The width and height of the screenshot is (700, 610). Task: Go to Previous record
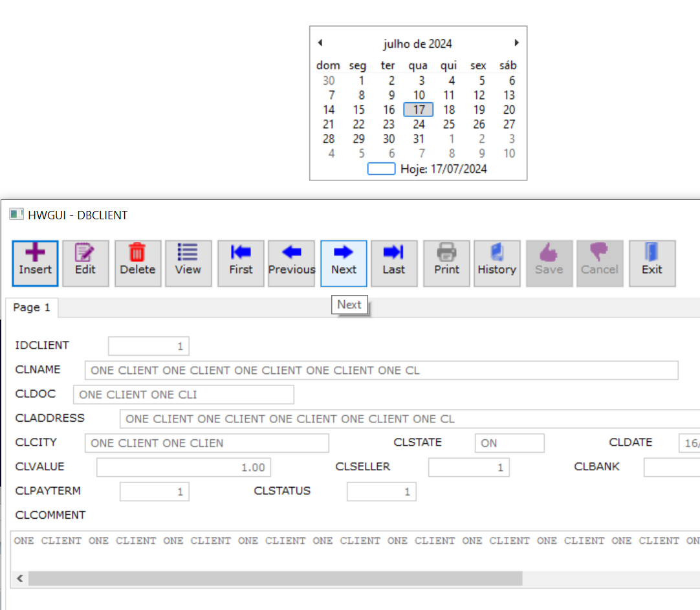tap(292, 263)
